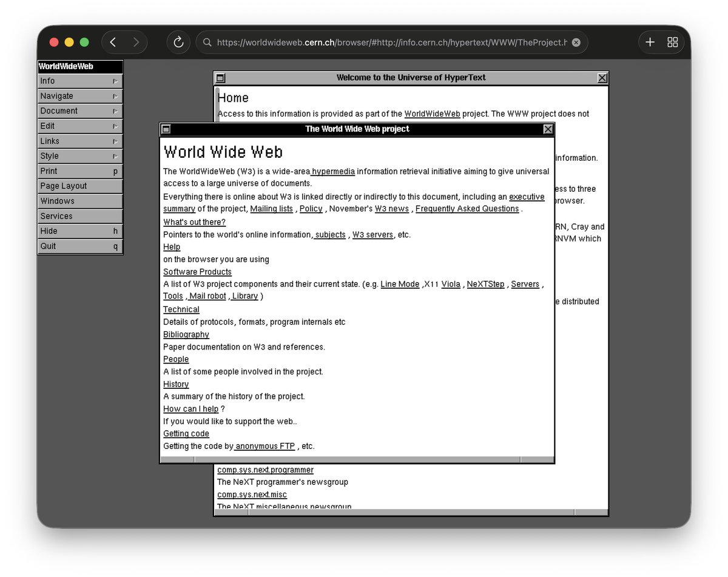The width and height of the screenshot is (728, 577).
Task: Open the Windows menu item
Action: [80, 201]
